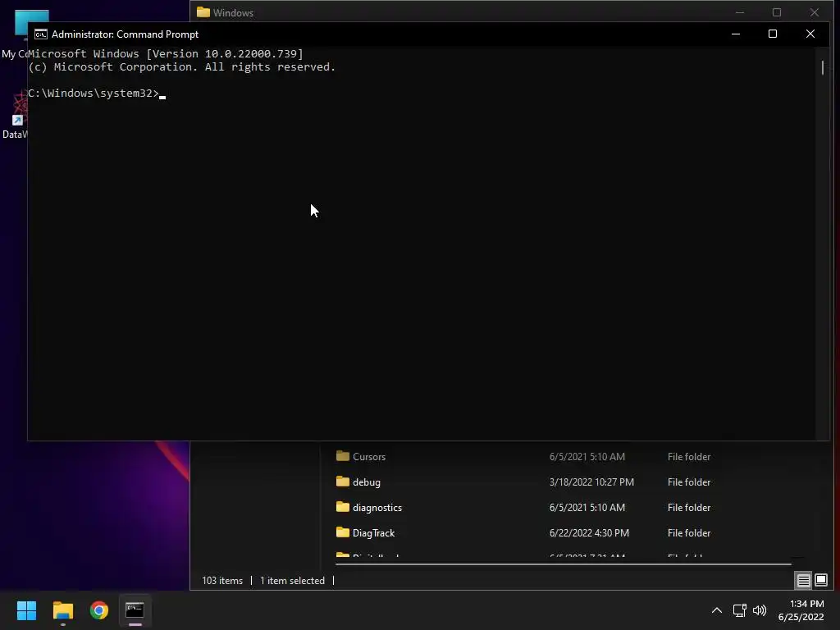Click at the C:\Windows\system32 prompt line
The height and width of the screenshot is (630, 840).
[x=97, y=94]
